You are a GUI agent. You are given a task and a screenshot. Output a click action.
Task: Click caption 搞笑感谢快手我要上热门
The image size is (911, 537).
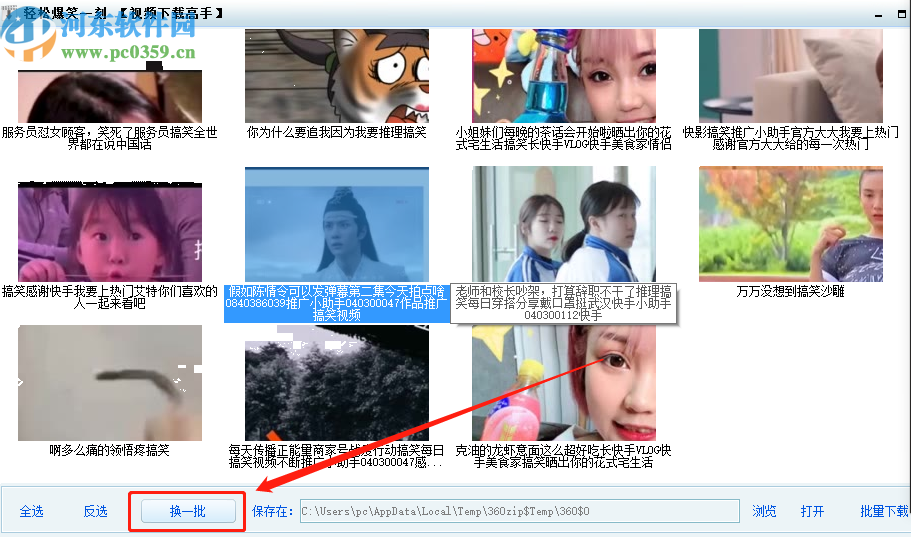pyautogui.click(x=110, y=297)
